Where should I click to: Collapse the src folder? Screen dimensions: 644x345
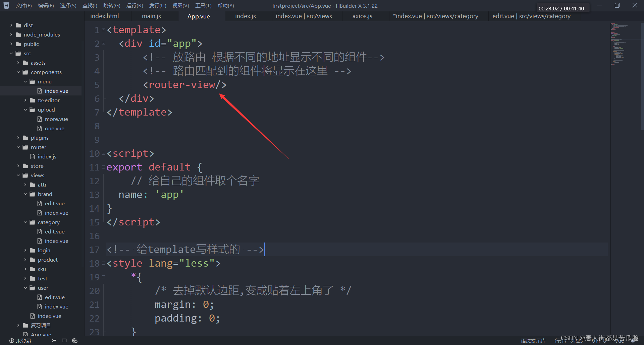(11, 53)
